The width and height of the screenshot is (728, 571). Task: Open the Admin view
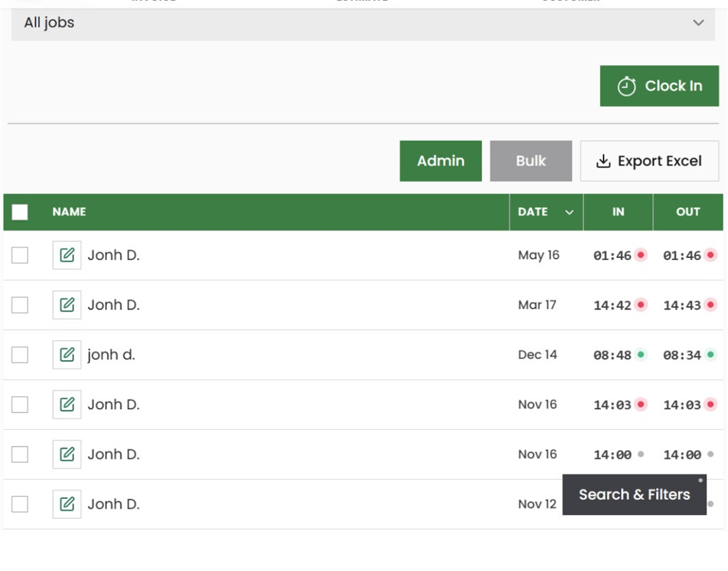[x=440, y=161]
